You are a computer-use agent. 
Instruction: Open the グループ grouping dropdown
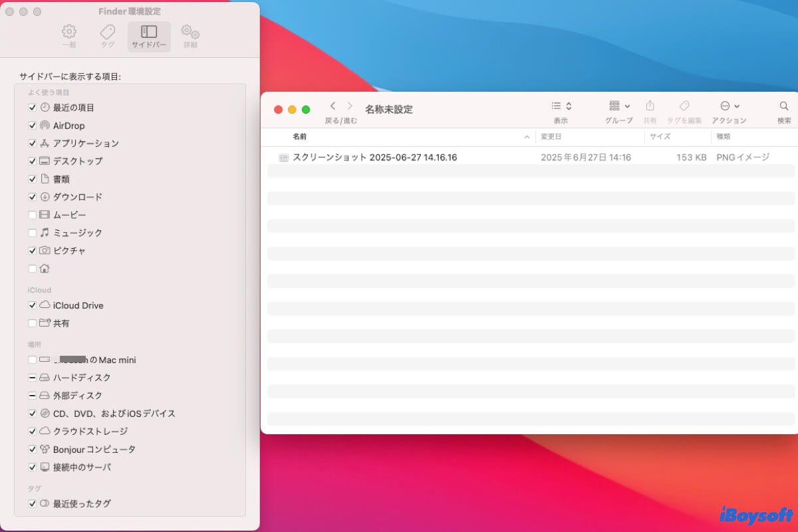point(619,106)
